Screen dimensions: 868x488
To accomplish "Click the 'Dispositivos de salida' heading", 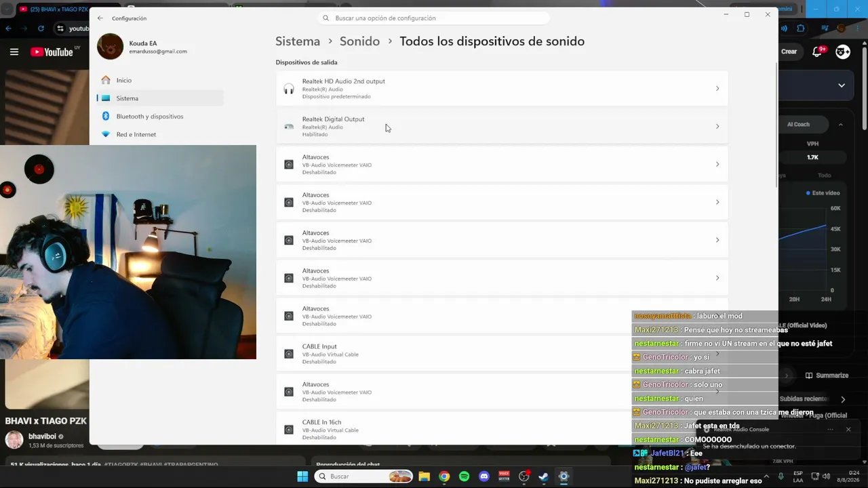I will click(307, 62).
